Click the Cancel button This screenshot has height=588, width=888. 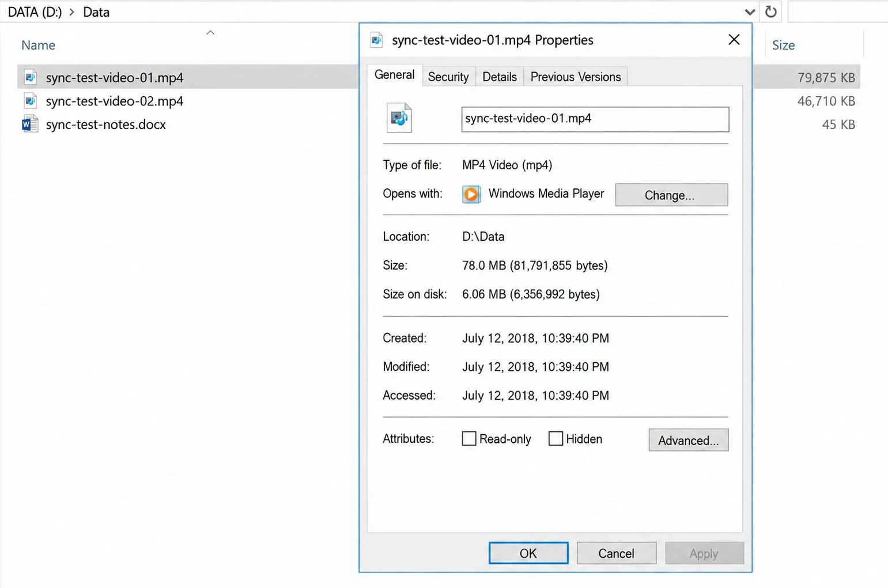616,553
